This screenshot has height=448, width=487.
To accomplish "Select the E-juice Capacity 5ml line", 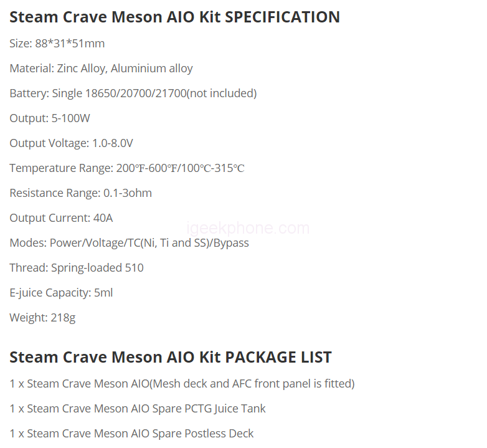I will (x=61, y=293).
